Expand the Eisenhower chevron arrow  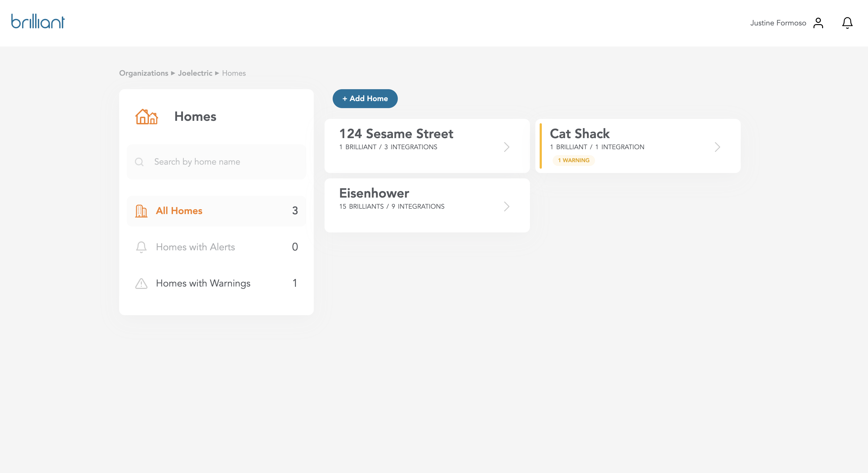[x=506, y=206]
